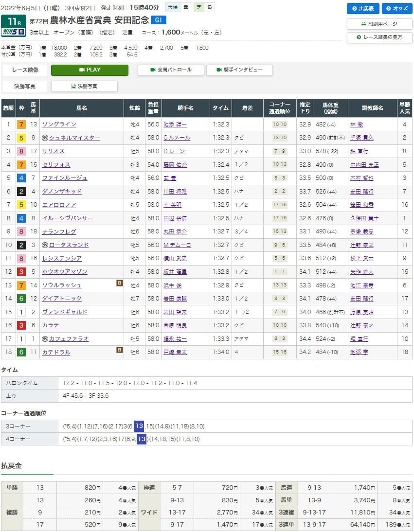Open the 出馬表 race card page

coord(363,8)
